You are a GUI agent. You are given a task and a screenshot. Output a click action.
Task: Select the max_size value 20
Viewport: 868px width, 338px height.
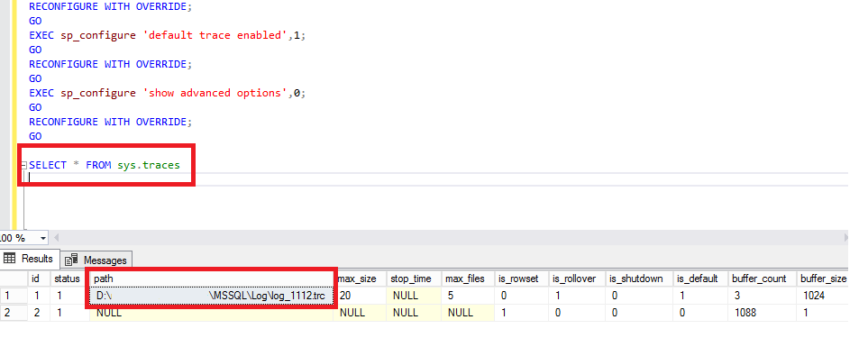coord(360,296)
